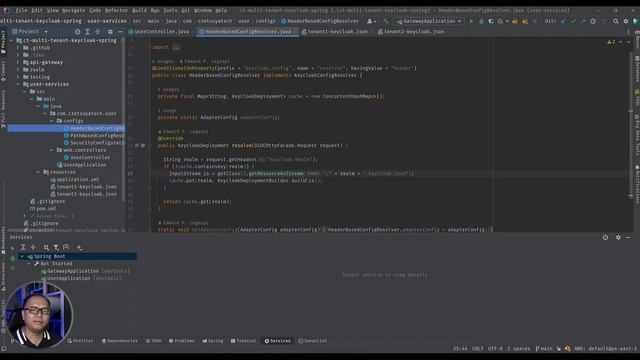Open the Problems tool window
The width and height of the screenshot is (640, 360).
(x=182, y=341)
